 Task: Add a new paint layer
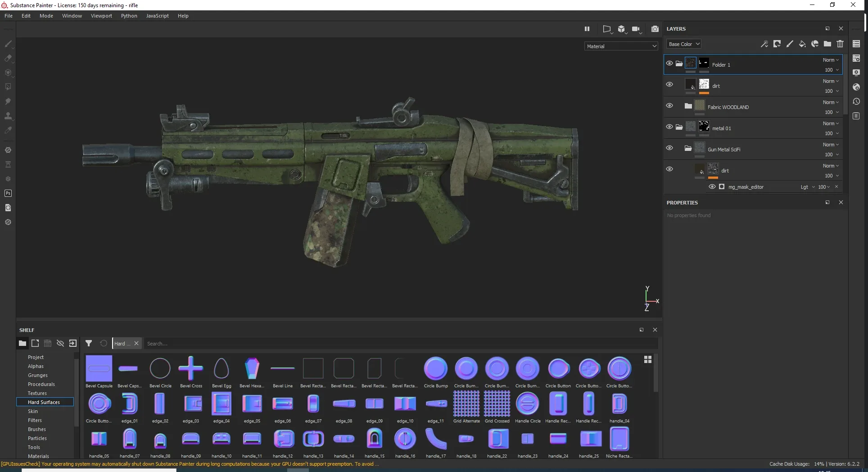(790, 44)
